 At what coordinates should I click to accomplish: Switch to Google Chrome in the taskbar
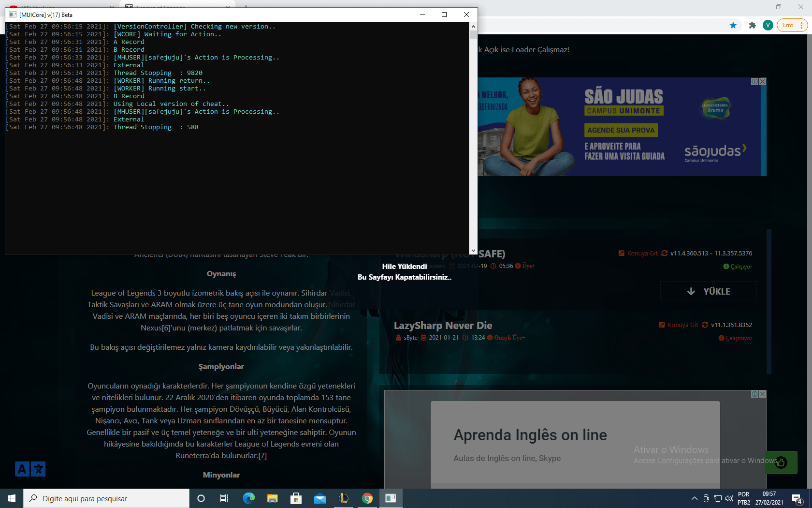367,498
